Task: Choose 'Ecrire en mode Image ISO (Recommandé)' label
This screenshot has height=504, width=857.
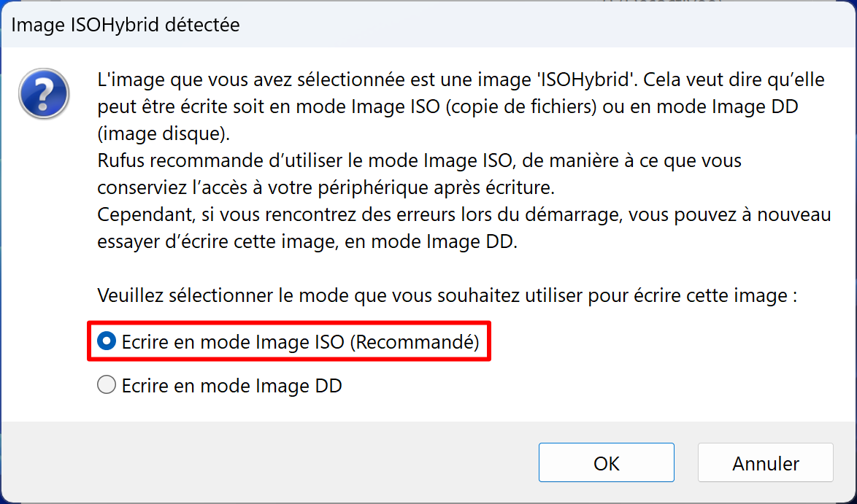Action: click(300, 342)
